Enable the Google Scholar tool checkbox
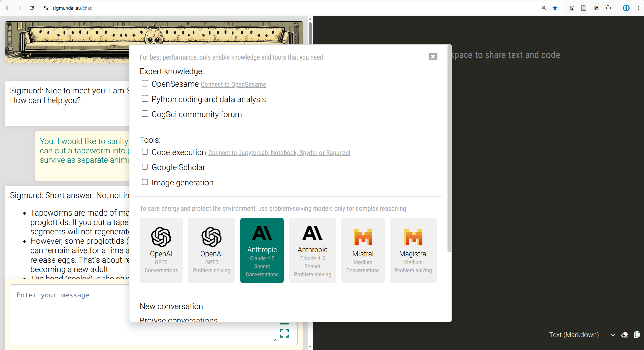Viewport: 644px width, 350px height. tap(145, 167)
